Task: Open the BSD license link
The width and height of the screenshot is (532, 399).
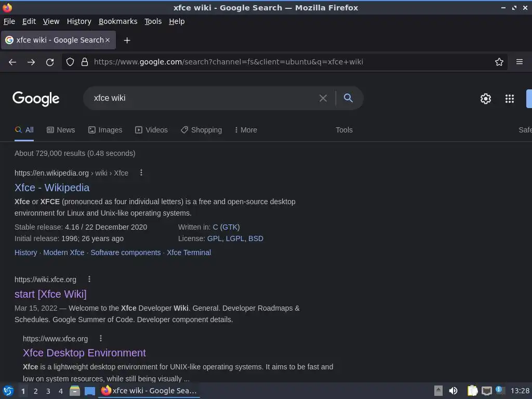Action: click(256, 238)
